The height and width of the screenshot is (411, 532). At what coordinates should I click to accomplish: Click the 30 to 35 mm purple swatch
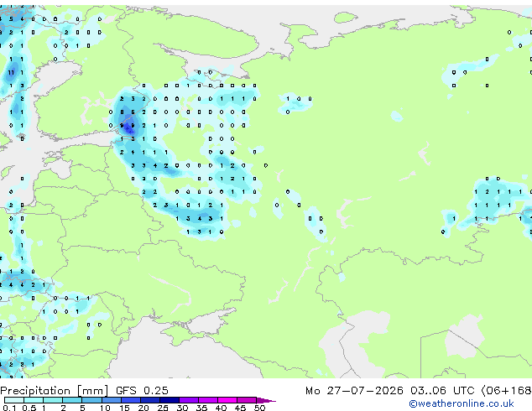pyautogui.click(x=189, y=400)
